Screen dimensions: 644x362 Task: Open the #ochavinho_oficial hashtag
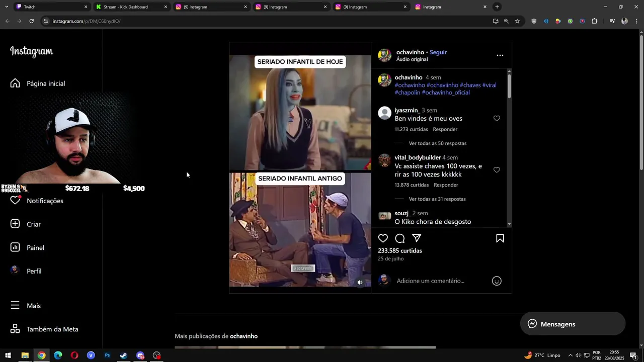click(x=446, y=93)
